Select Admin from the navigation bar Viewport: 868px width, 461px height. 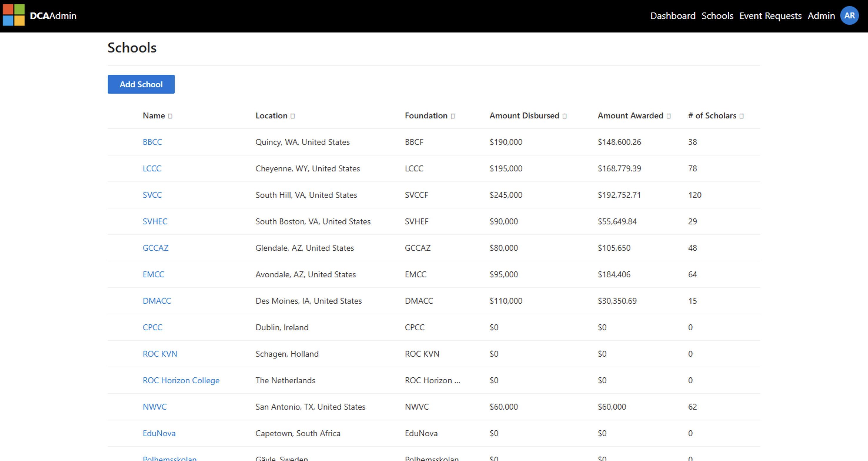pyautogui.click(x=822, y=16)
